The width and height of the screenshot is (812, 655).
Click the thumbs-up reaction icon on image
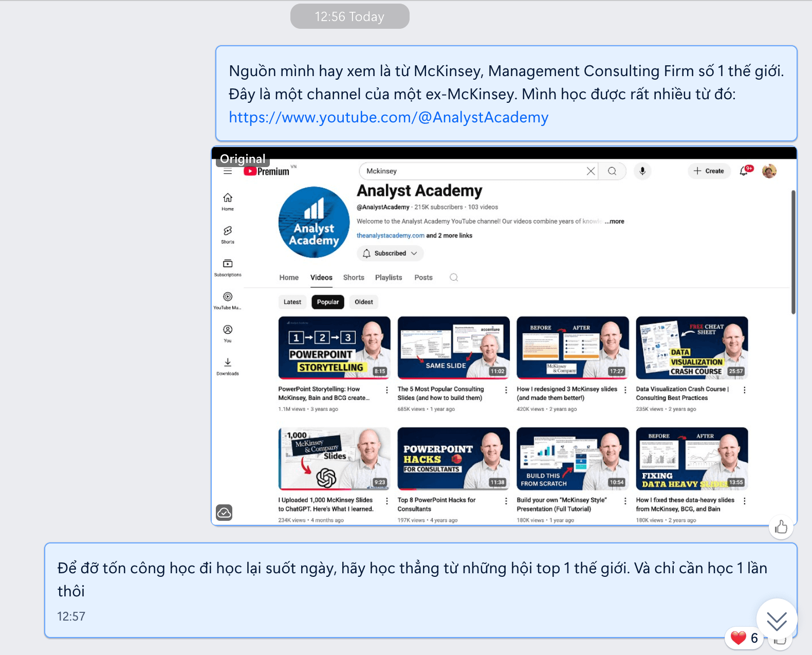[x=781, y=527]
